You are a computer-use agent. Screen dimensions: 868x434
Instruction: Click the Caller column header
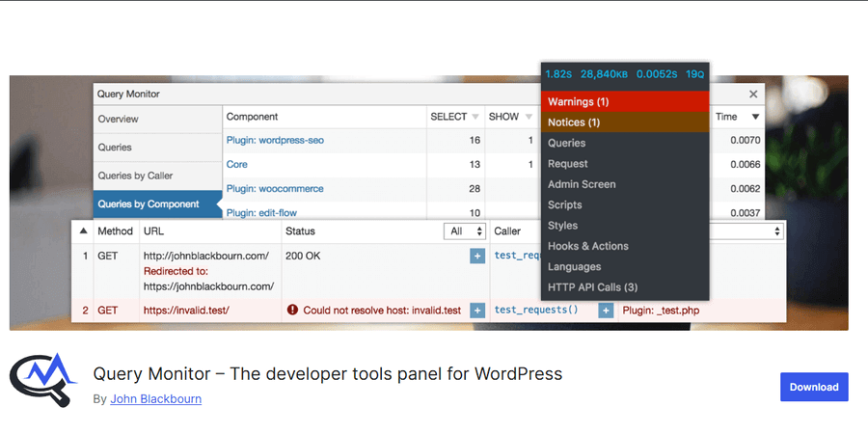click(507, 231)
